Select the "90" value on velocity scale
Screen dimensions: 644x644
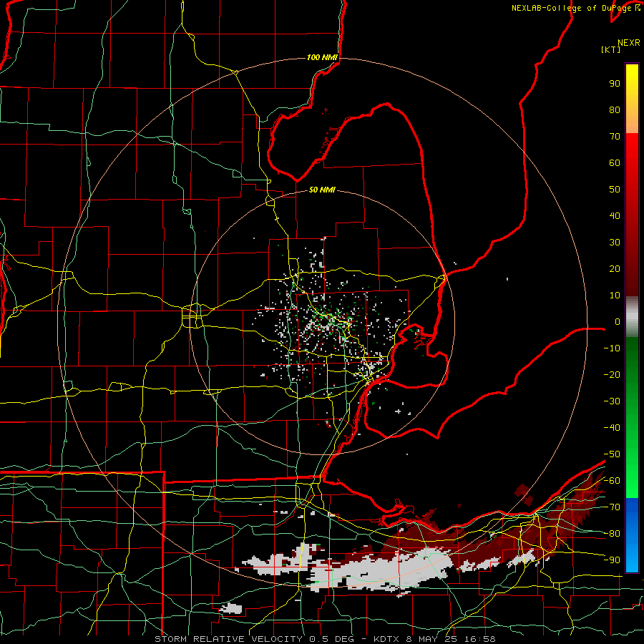pyautogui.click(x=615, y=84)
